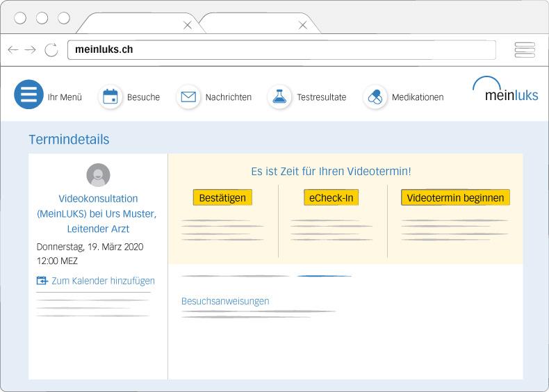Screen dimensions: 549x392
Task: Close the first browser tab
Action: [x=188, y=25]
